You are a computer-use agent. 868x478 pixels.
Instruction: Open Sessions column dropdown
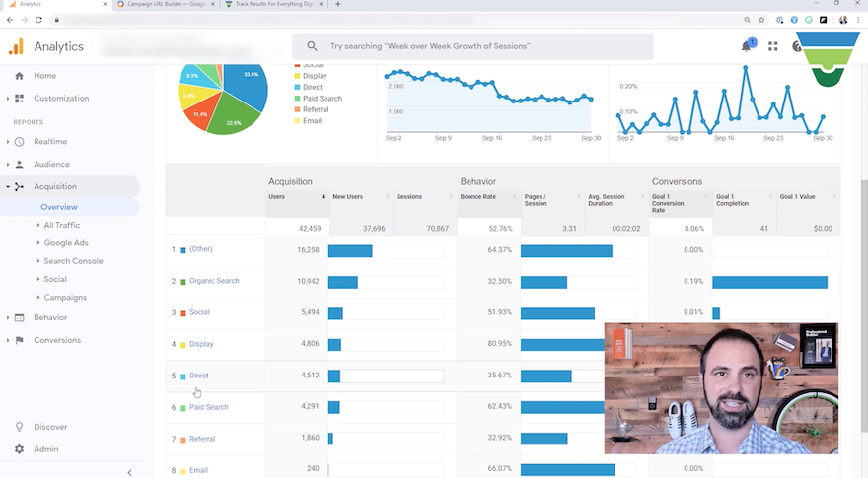pos(451,197)
